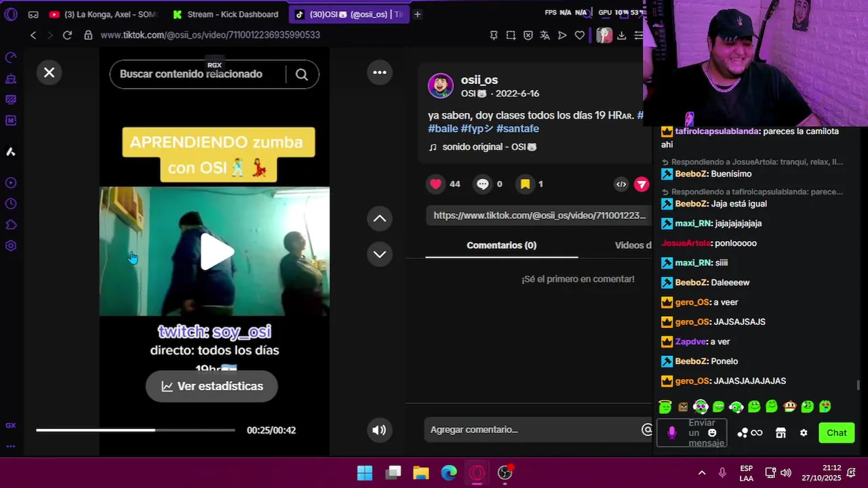Take a snapshot with the capture icon

tap(511, 35)
